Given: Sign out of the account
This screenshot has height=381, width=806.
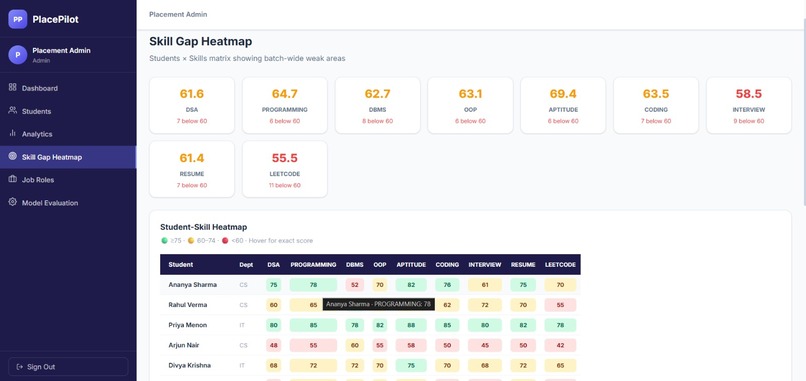Looking at the screenshot, I should click(x=68, y=367).
